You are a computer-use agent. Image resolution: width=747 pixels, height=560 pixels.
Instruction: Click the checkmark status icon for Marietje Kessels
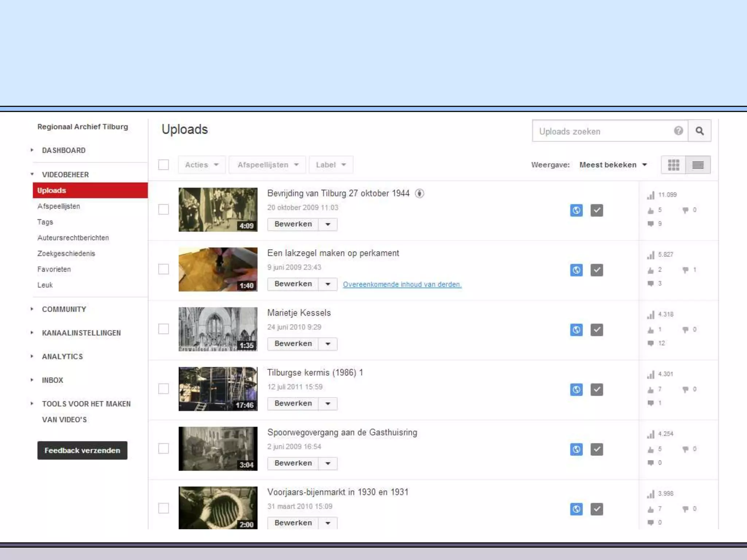[596, 330]
